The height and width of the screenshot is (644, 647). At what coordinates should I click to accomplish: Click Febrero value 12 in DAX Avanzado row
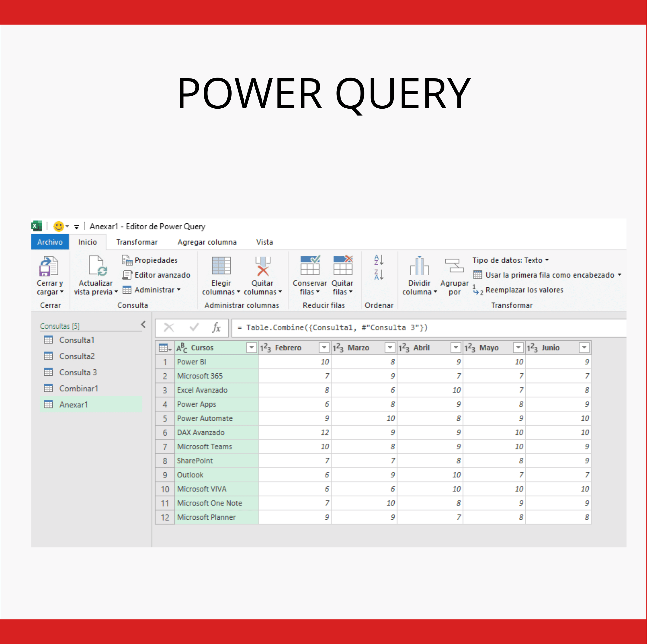point(295,432)
